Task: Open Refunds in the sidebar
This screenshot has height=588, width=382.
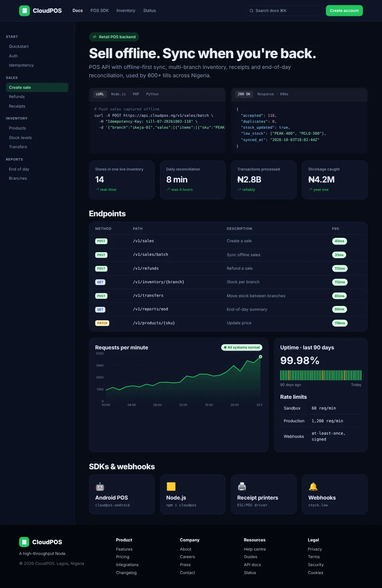Action: coord(37,97)
